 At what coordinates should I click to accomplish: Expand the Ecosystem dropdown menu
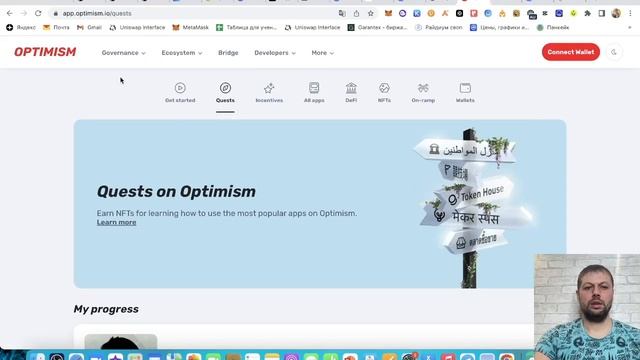pos(182,53)
